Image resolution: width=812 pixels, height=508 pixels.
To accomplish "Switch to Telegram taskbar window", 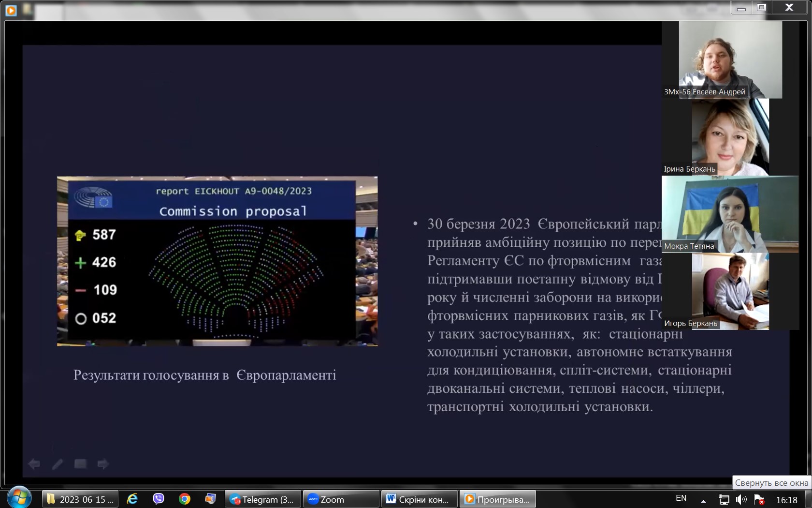I will [x=263, y=499].
